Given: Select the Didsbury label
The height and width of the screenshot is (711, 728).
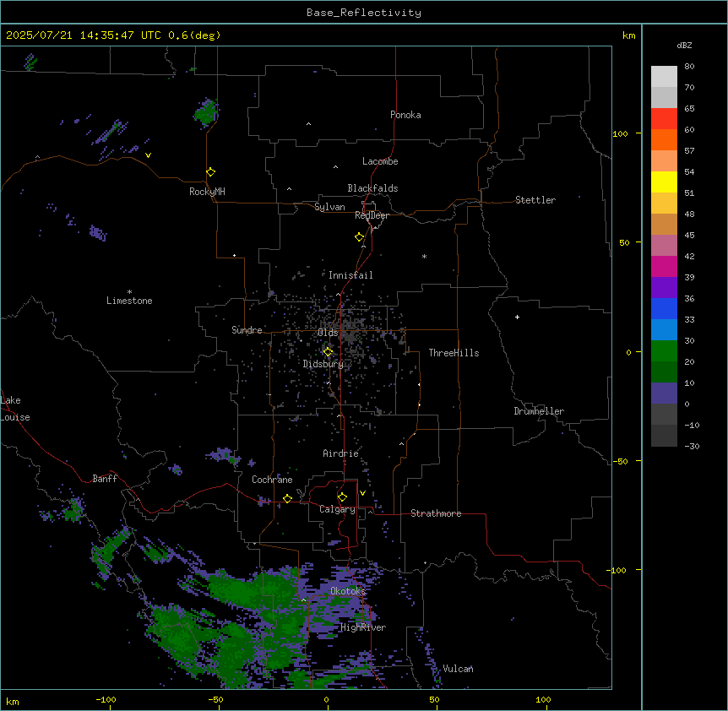Looking at the screenshot, I should (323, 364).
